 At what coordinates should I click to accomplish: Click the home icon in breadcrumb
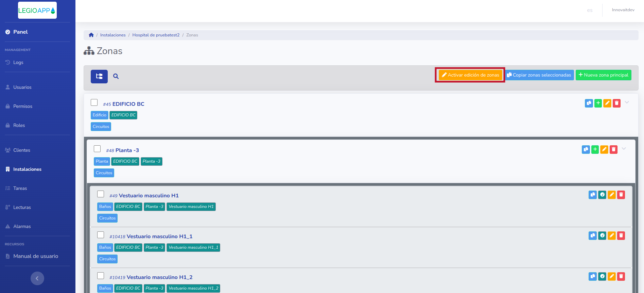pos(91,35)
